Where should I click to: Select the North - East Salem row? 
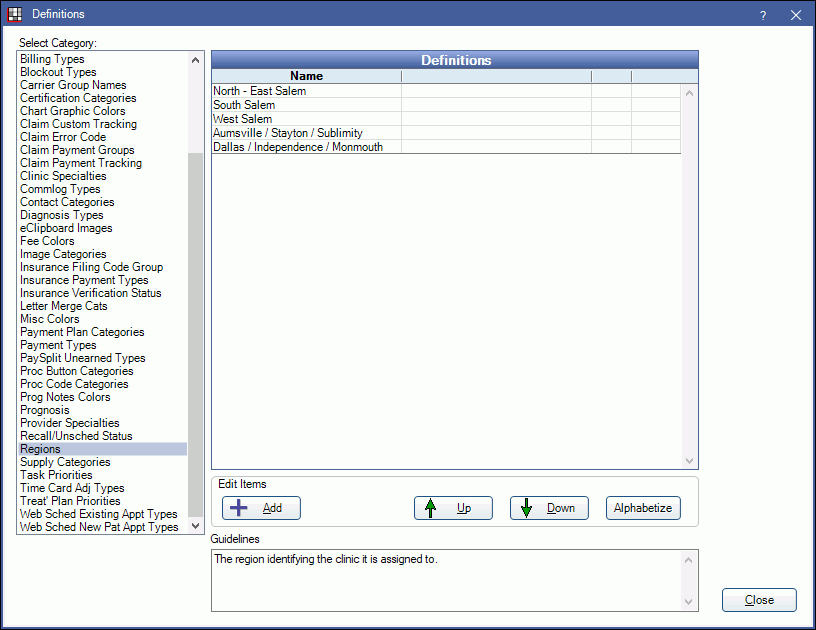coord(446,91)
